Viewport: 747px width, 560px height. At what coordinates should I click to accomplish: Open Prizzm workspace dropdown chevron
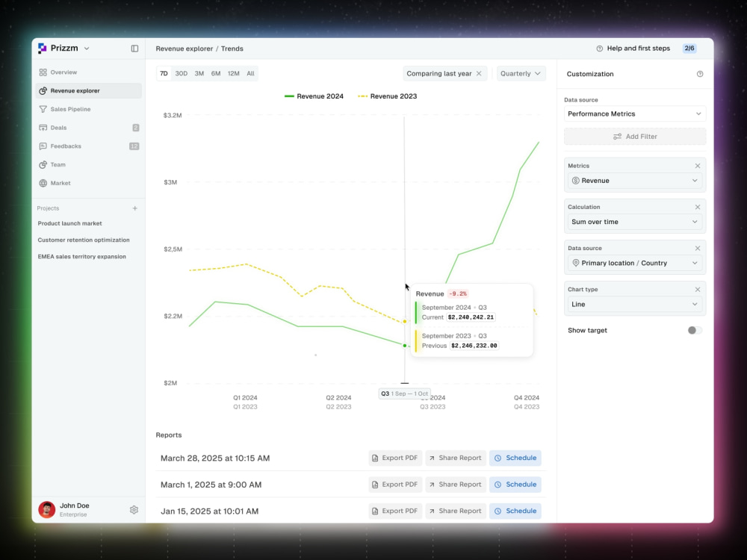click(87, 49)
